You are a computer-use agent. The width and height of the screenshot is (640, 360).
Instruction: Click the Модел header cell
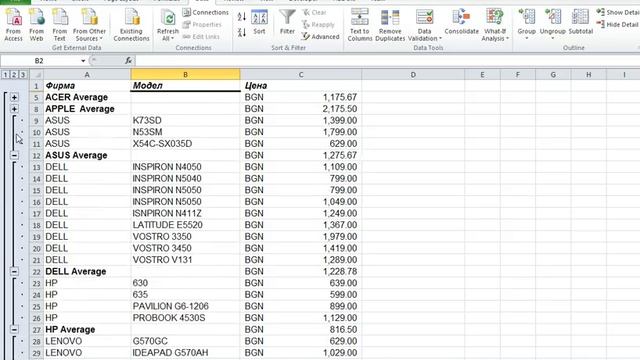tap(185, 86)
